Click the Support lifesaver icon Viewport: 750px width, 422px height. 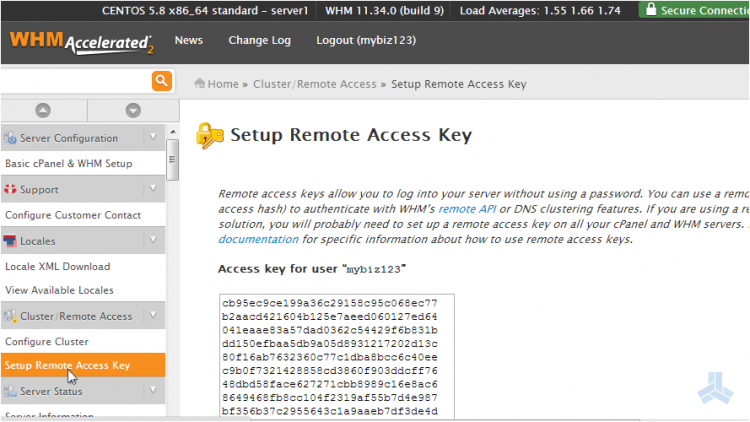tap(10, 189)
